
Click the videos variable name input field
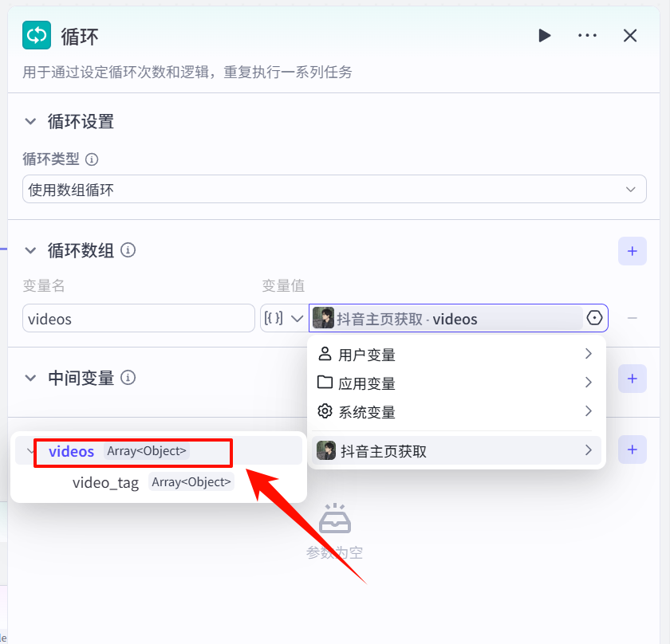click(x=138, y=319)
